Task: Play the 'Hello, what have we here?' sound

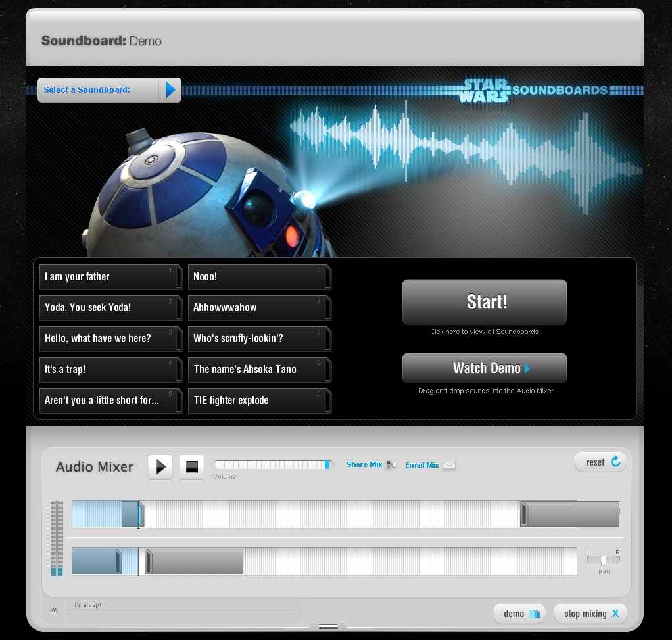Action: coord(111,339)
